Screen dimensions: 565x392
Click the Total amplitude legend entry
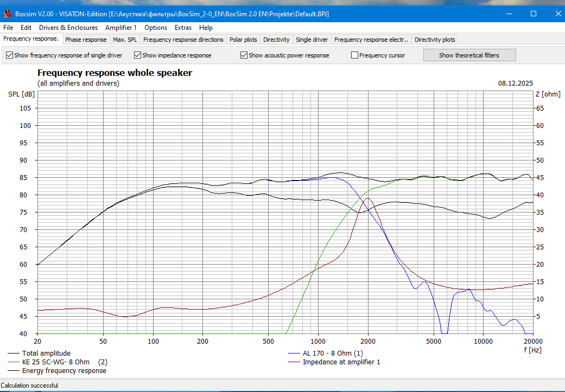point(39,353)
